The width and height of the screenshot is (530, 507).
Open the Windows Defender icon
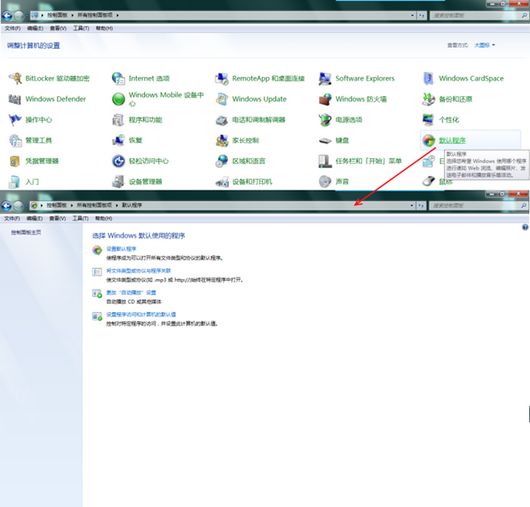[15, 99]
